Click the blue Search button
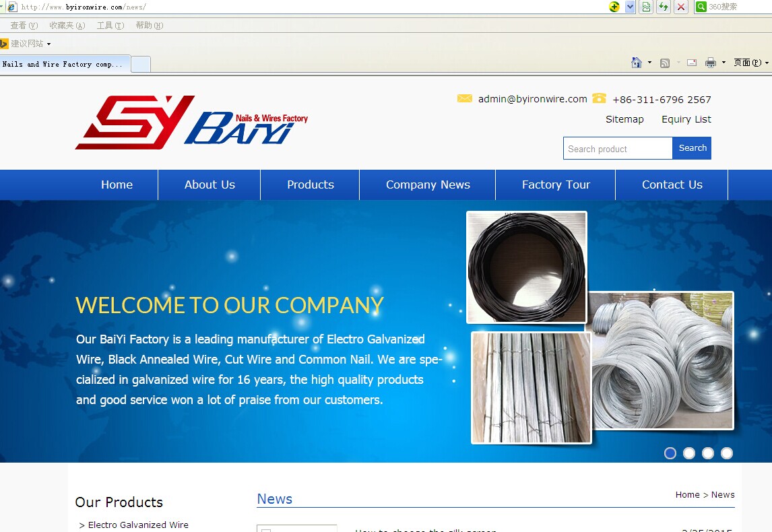Viewport: 772px width, 532px height. click(692, 148)
